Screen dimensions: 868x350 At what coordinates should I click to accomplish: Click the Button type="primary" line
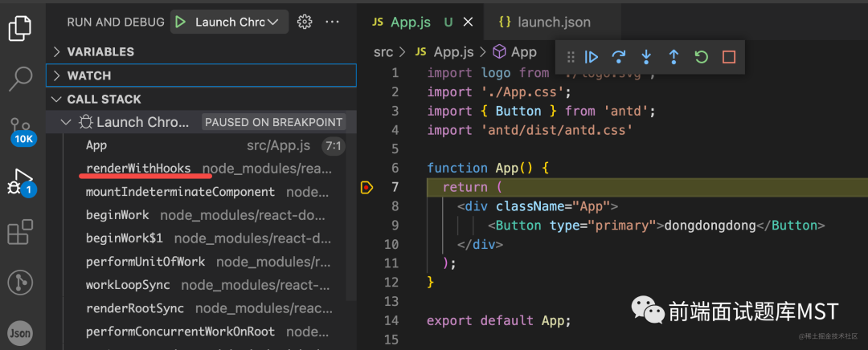[x=657, y=226]
